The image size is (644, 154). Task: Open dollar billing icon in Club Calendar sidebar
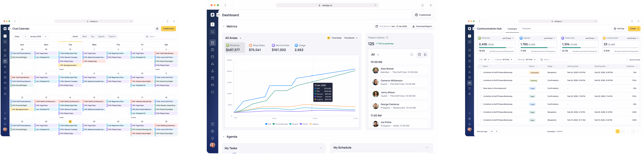click(x=5, y=94)
